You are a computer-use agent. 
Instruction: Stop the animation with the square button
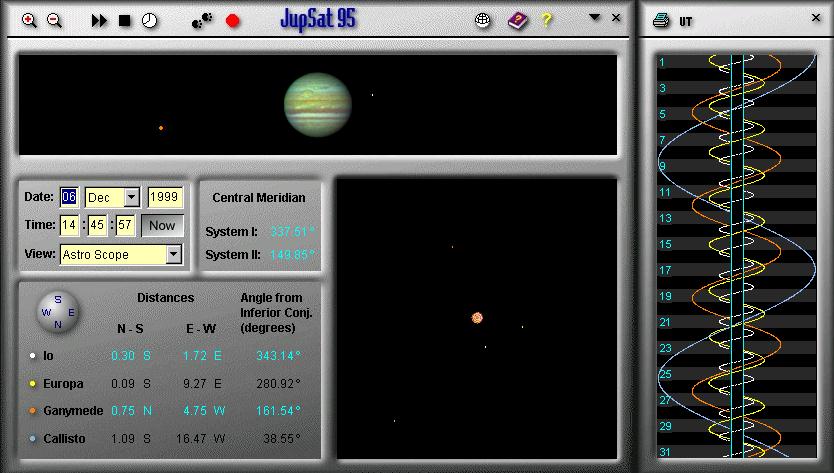(124, 21)
